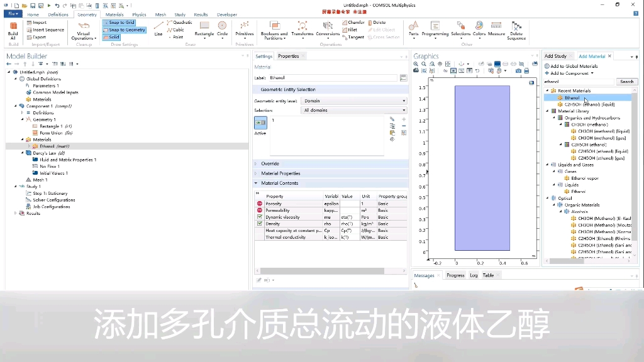Screen dimensions: 644x362
Task: Collapse the Darcy's Law node
Action: [23, 153]
